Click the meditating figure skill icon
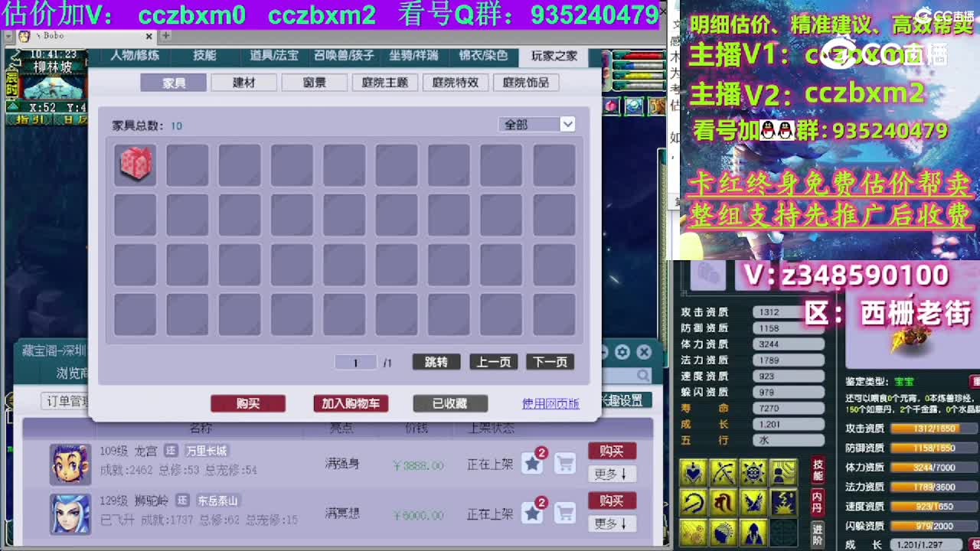This screenshot has width=980, height=551. [783, 472]
